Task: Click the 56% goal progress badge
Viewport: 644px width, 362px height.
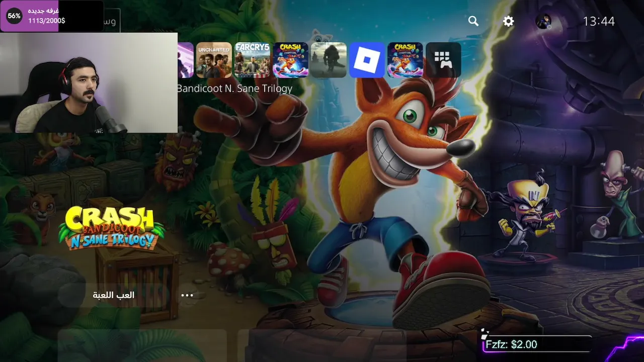Action: click(14, 16)
